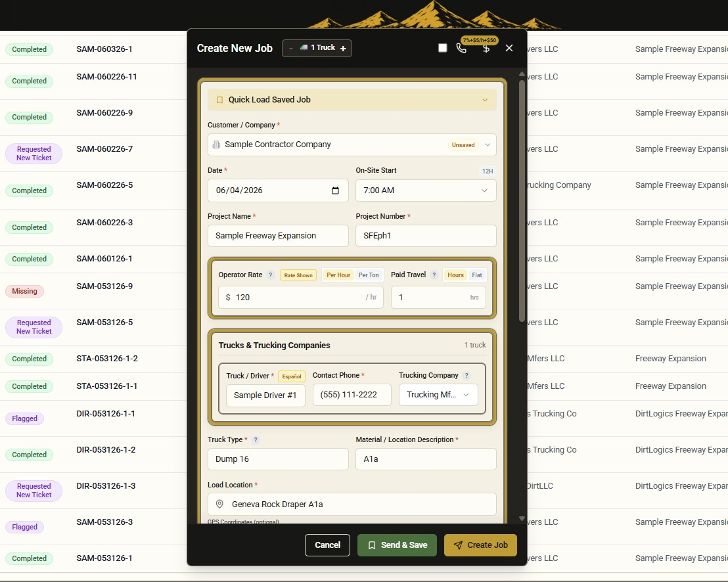
Task: Click the 1 truck count label
Action: click(474, 345)
